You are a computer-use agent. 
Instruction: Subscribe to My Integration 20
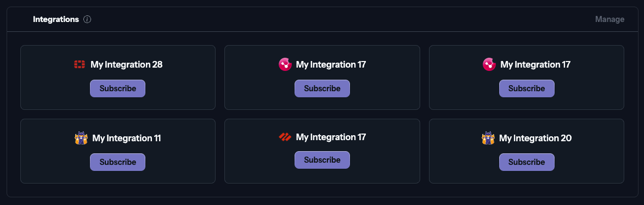tap(527, 162)
